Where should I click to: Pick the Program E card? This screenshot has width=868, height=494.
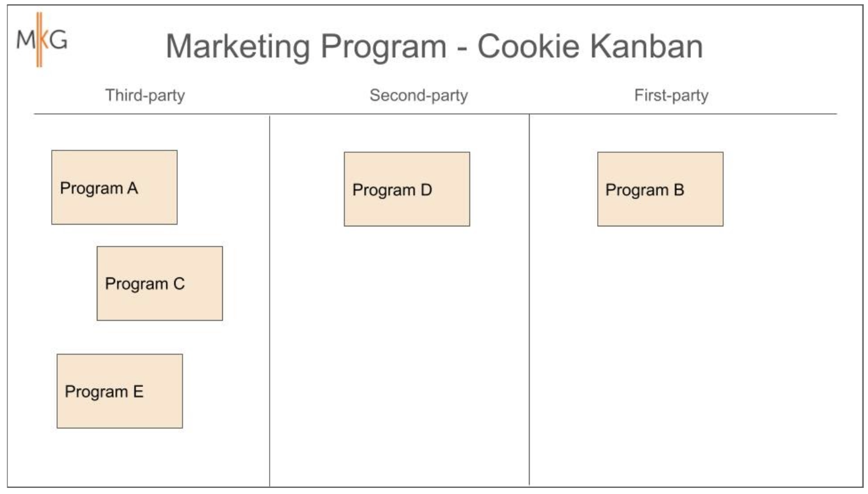click(x=120, y=391)
